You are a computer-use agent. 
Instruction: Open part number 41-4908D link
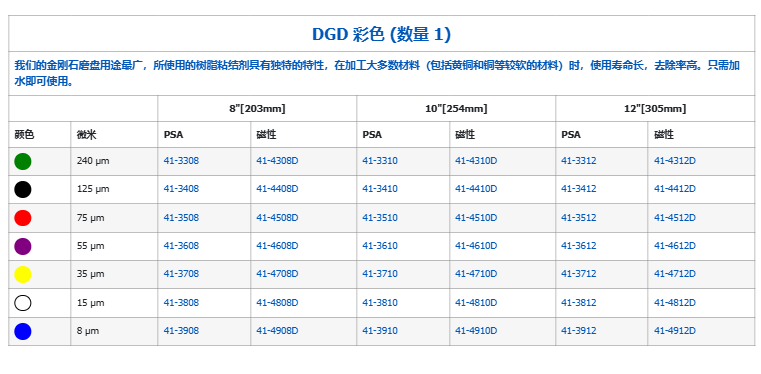pos(277,331)
